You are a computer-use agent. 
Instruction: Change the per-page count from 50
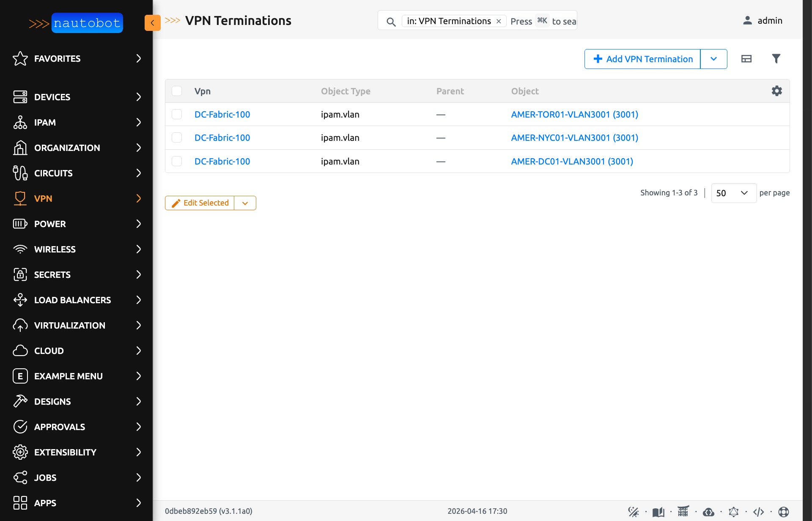[x=734, y=193]
